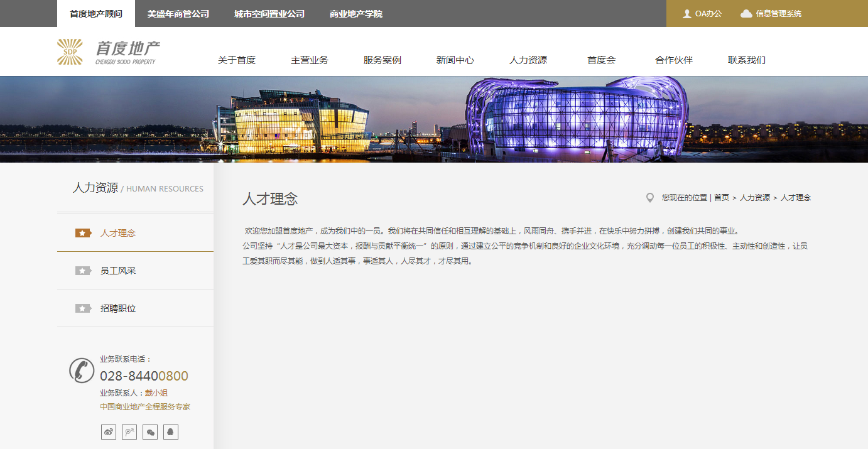868x449 pixels.
Task: Open the Tencent Weibo social icon
Action: 129,432
